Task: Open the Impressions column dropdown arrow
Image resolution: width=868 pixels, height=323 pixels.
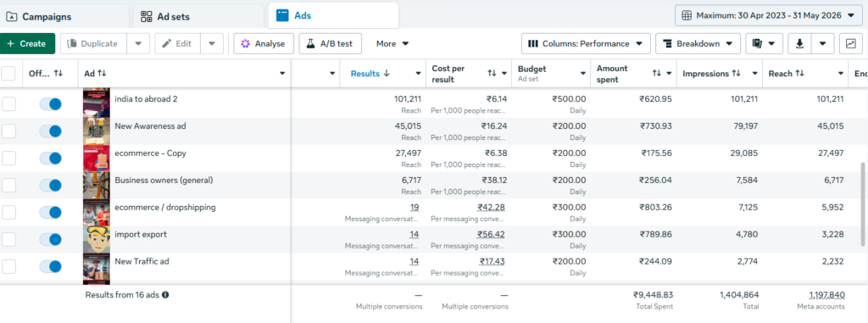Action: (x=754, y=73)
